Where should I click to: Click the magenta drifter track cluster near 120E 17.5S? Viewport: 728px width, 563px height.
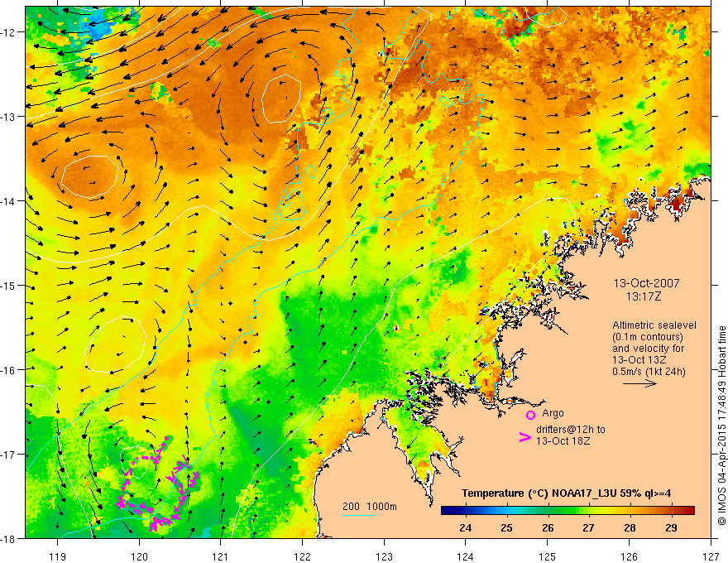tap(157, 485)
